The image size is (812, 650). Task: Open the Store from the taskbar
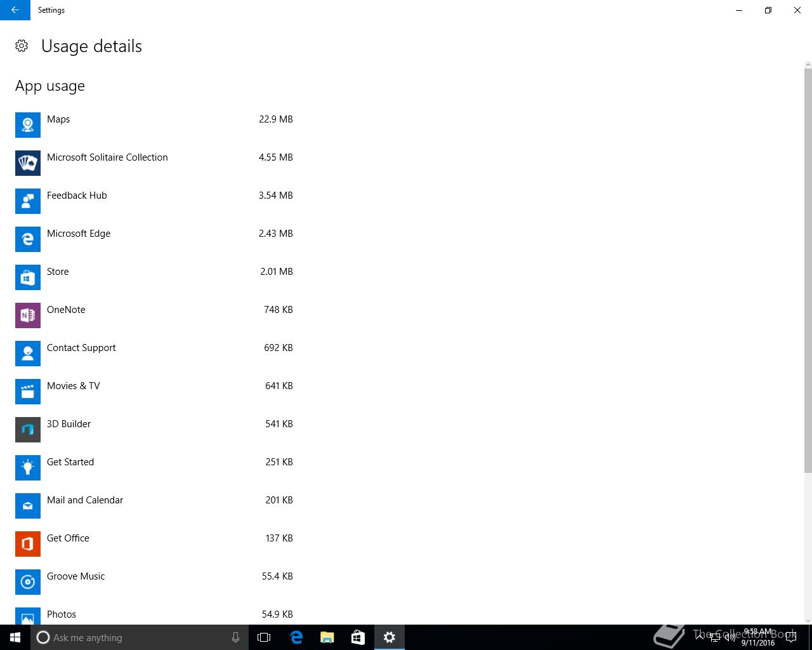[x=358, y=637]
